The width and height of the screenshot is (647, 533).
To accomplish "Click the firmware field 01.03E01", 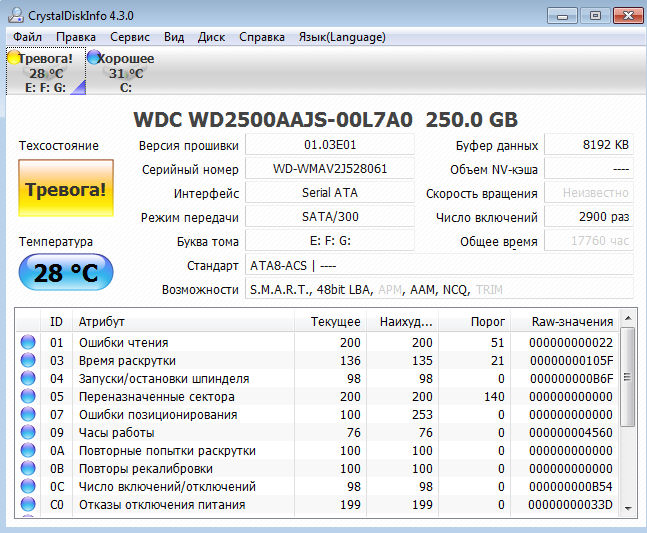I will (x=330, y=145).
